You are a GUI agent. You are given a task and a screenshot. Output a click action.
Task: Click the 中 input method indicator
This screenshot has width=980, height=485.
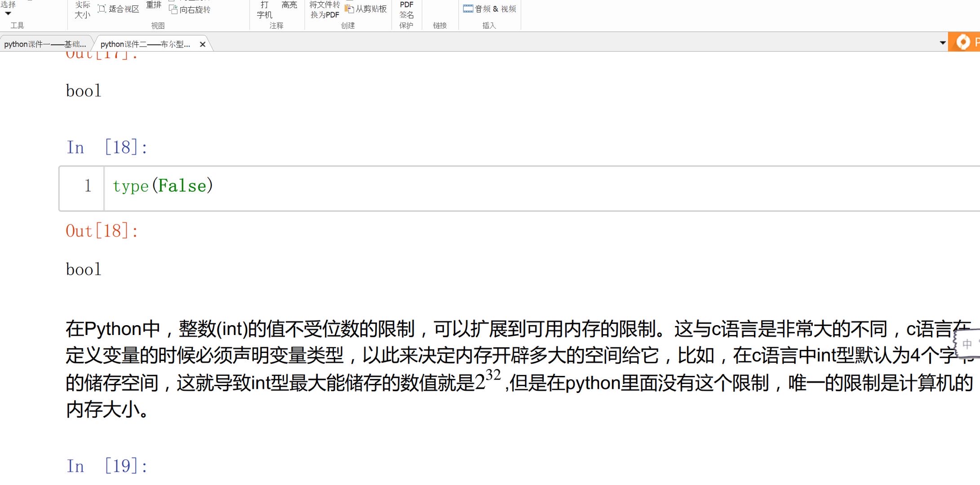(x=967, y=344)
